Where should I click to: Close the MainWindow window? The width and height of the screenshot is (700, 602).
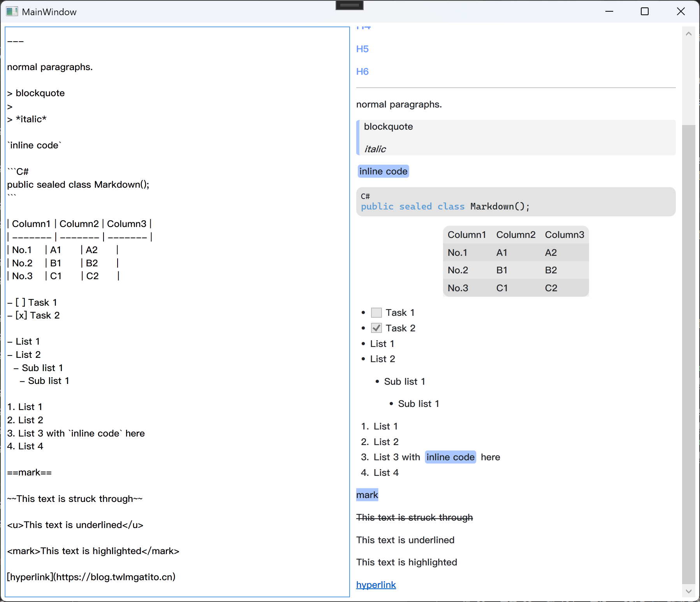(x=681, y=11)
